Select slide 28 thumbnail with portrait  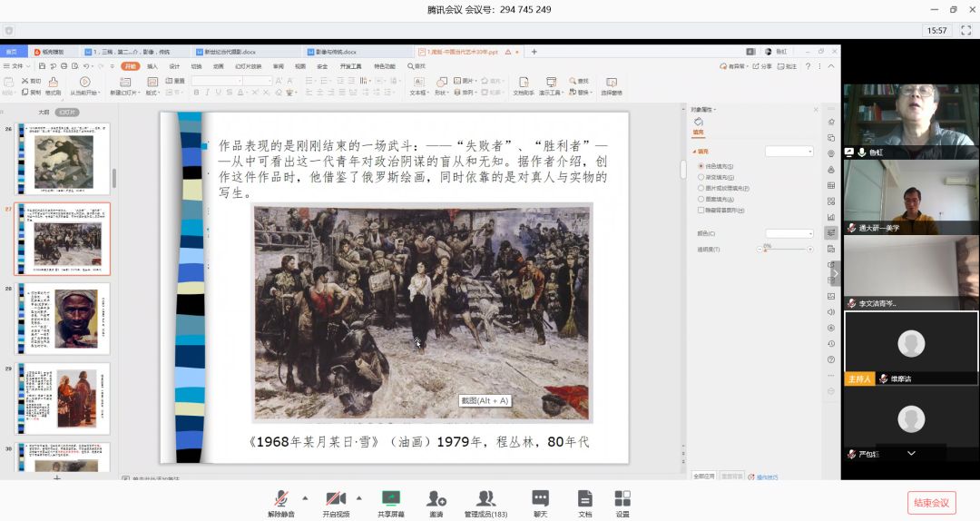[62, 319]
